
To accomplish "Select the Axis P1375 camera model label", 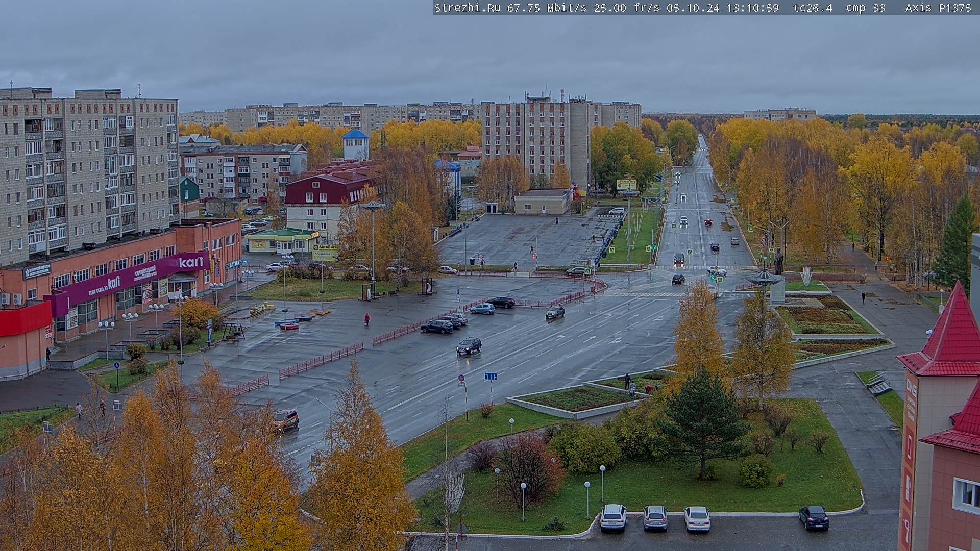I will tap(938, 8).
